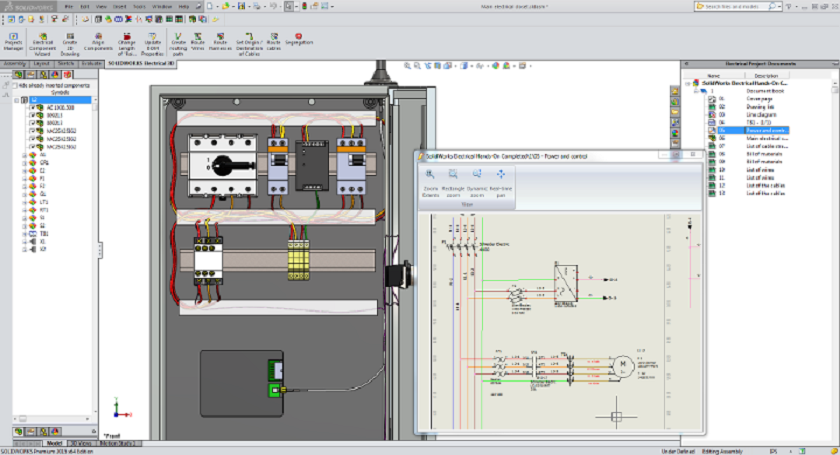Click the Description column header

(x=766, y=76)
